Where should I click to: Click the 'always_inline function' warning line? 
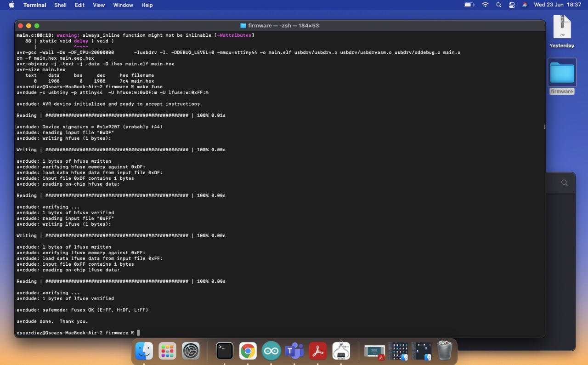[136, 35]
